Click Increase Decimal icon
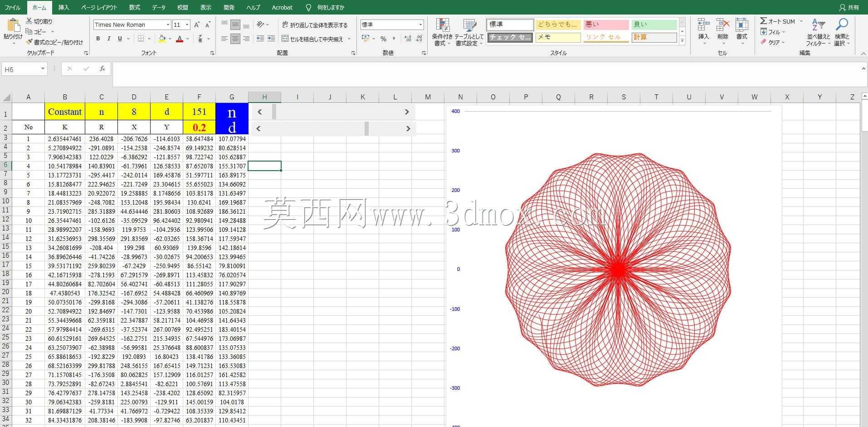 tap(408, 39)
